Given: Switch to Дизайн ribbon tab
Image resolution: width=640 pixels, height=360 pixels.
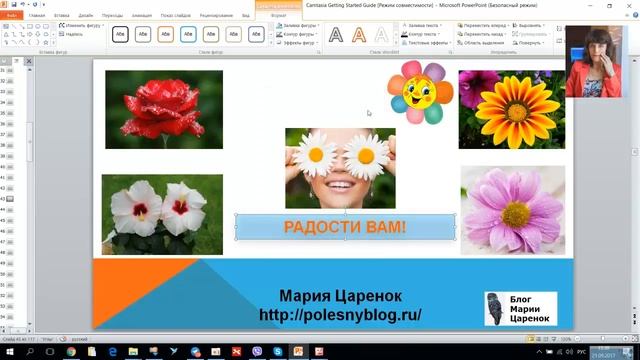Looking at the screenshot, I should [86, 16].
